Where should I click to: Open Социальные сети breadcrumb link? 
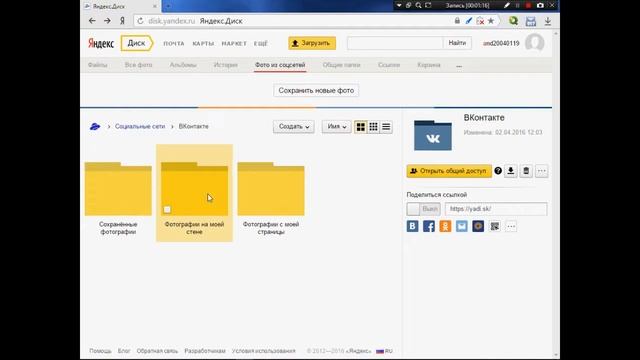point(140,127)
